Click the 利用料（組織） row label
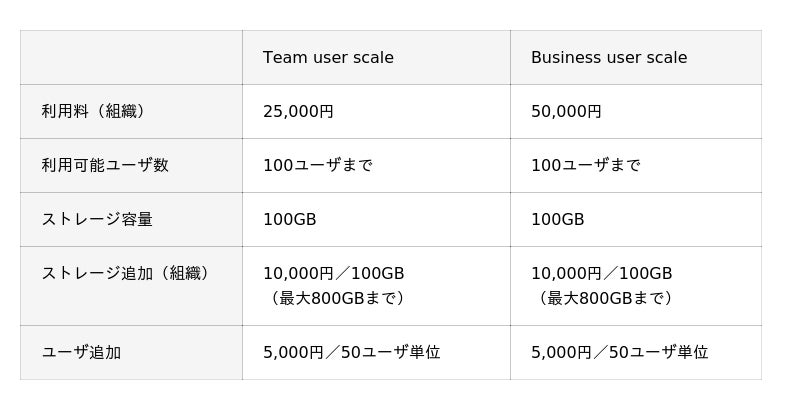The image size is (800, 410). coord(94,112)
